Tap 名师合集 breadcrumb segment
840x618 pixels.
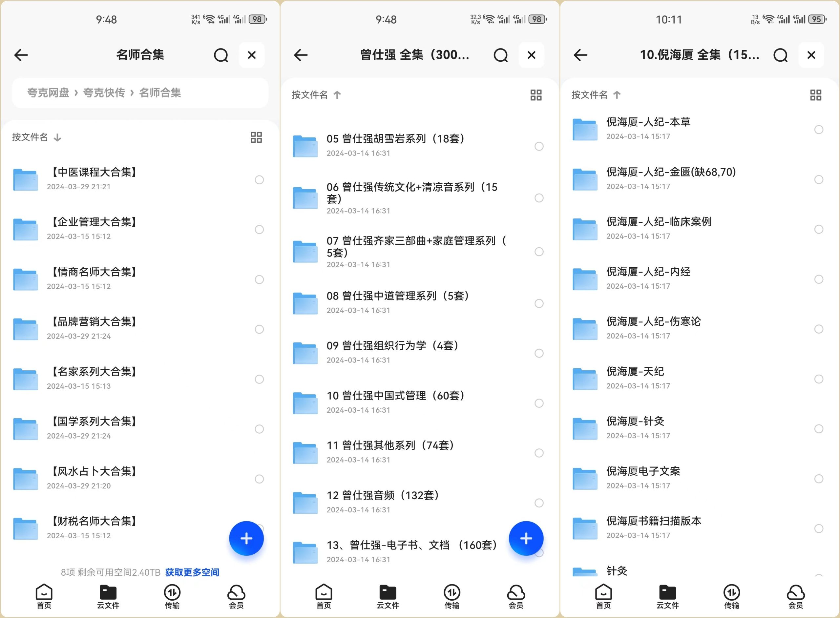coord(160,93)
